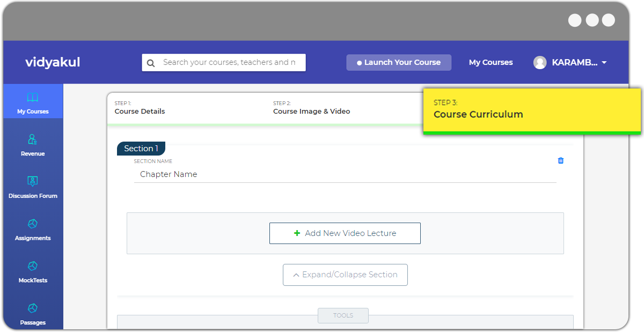Click the user avatar icon

tap(540, 63)
